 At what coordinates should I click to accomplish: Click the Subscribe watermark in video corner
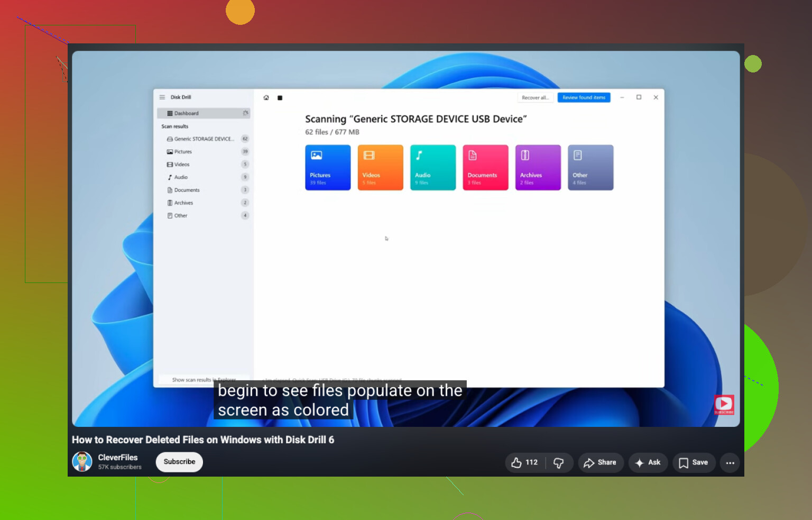pyautogui.click(x=724, y=405)
